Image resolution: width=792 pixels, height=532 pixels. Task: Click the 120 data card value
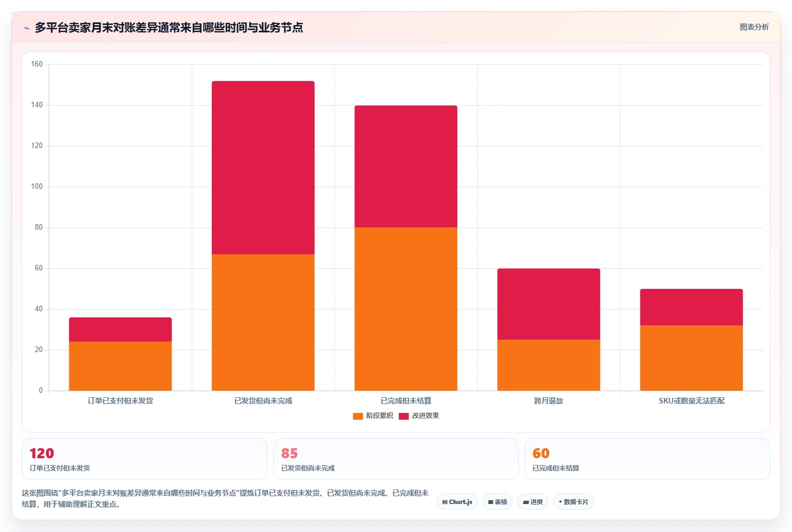[x=42, y=453]
